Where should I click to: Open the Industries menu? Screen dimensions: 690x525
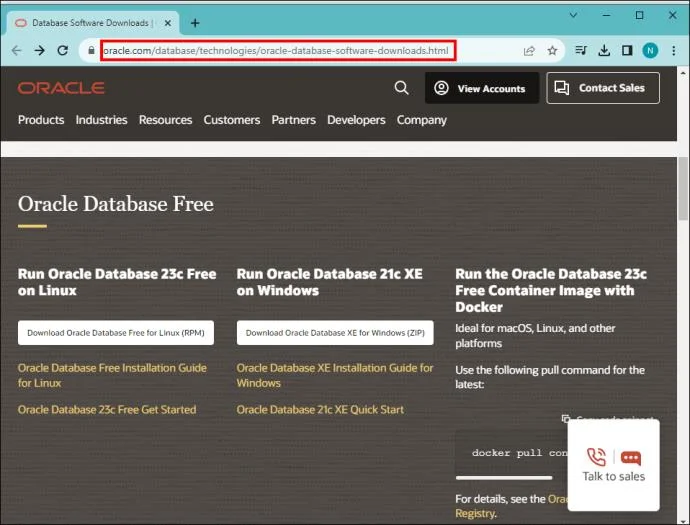(101, 120)
